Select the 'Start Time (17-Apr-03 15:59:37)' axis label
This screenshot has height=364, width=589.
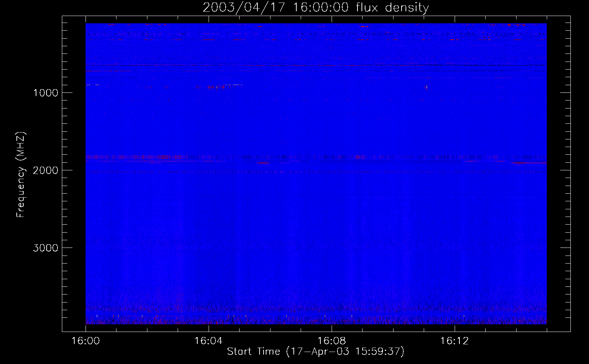(316, 352)
